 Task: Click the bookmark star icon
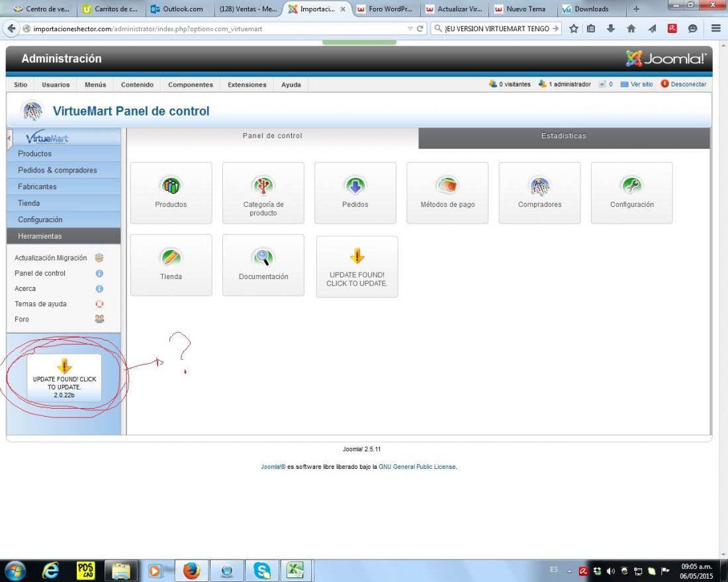pyautogui.click(x=574, y=29)
